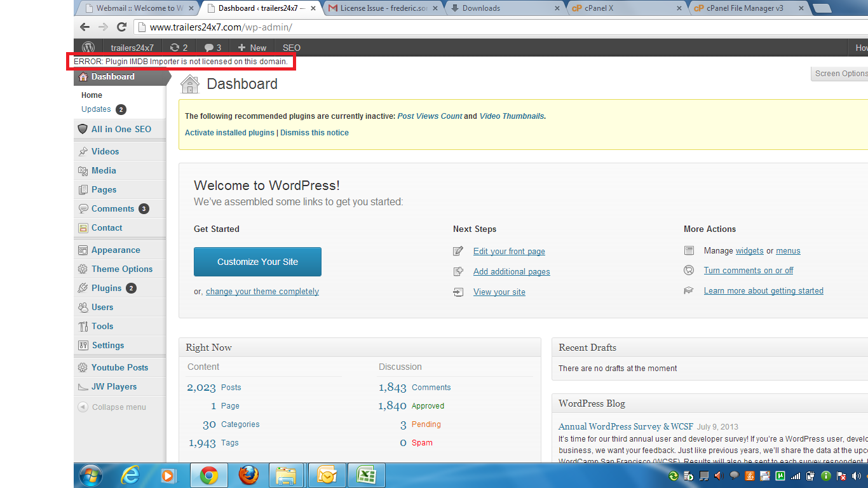Collapse the admin sidebar menu
The width and height of the screenshot is (868, 488).
(x=112, y=407)
